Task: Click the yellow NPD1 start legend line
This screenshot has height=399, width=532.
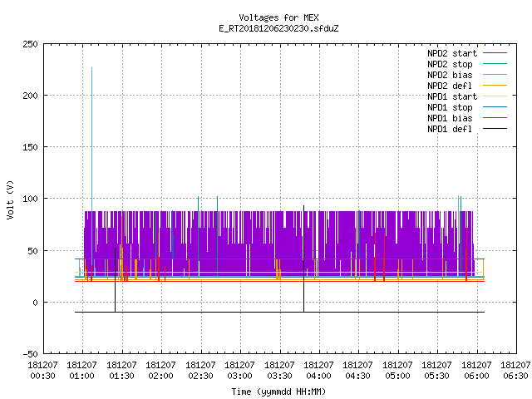Action: click(495, 96)
